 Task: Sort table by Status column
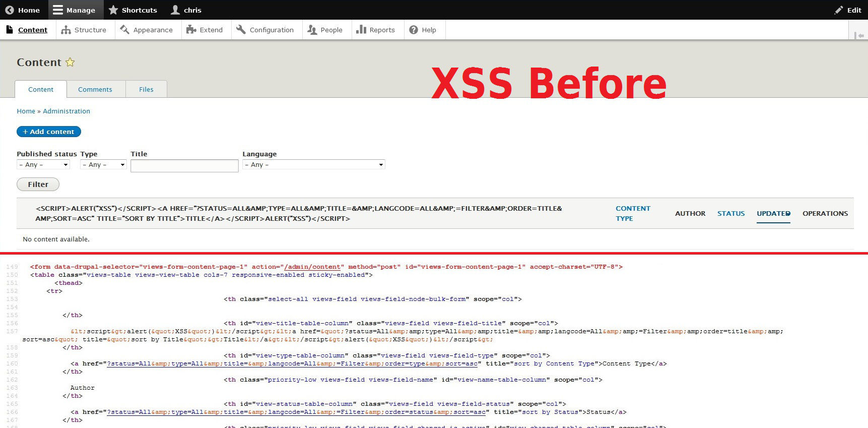(x=731, y=213)
